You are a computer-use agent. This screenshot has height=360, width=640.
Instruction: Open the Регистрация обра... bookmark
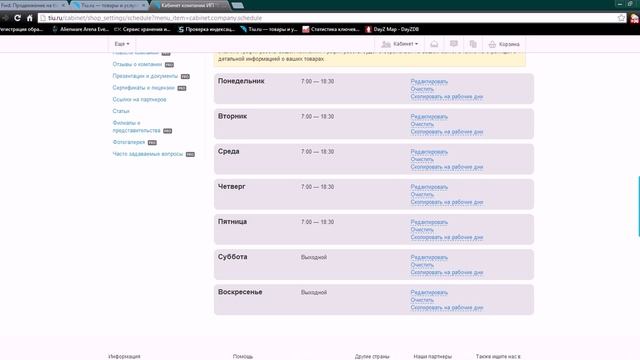(22, 29)
